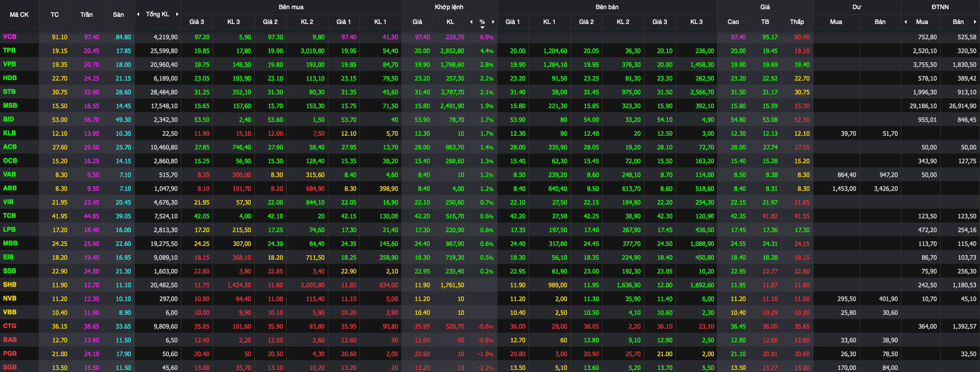This screenshot has width=980, height=372.
Task: Click MSB foreign buy value 29,186,10
Action: [x=923, y=106]
